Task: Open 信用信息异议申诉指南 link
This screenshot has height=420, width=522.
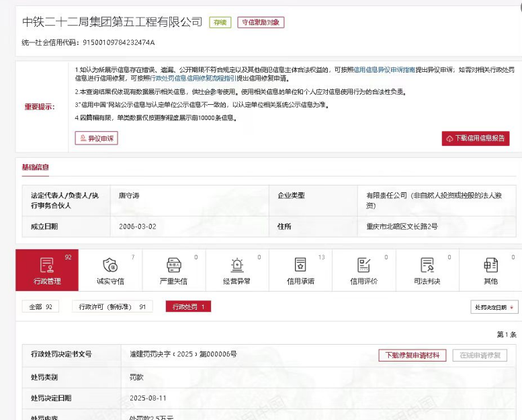Action: [x=384, y=70]
